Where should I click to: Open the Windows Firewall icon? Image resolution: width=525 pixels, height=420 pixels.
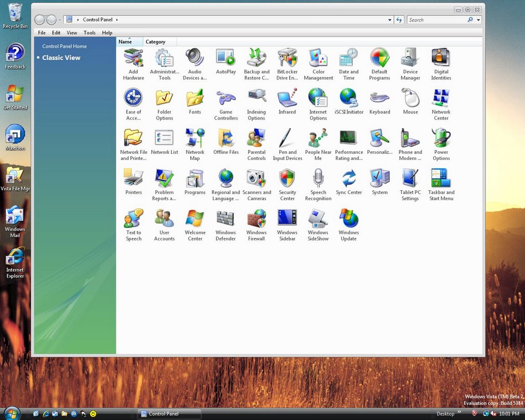pyautogui.click(x=256, y=219)
